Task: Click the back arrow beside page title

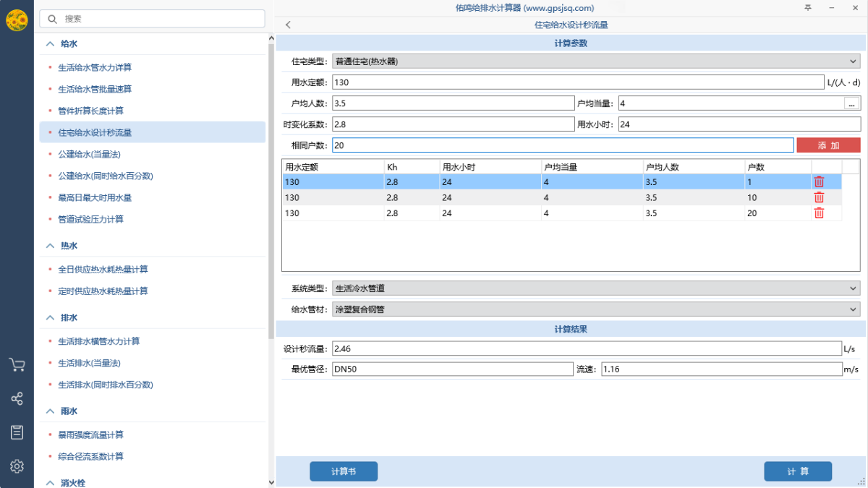Action: [288, 25]
